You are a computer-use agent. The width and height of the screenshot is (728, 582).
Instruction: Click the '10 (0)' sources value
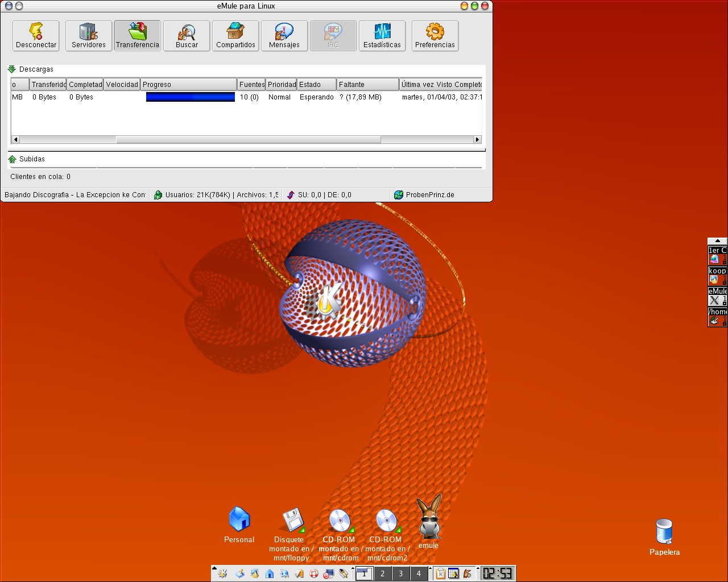click(249, 97)
